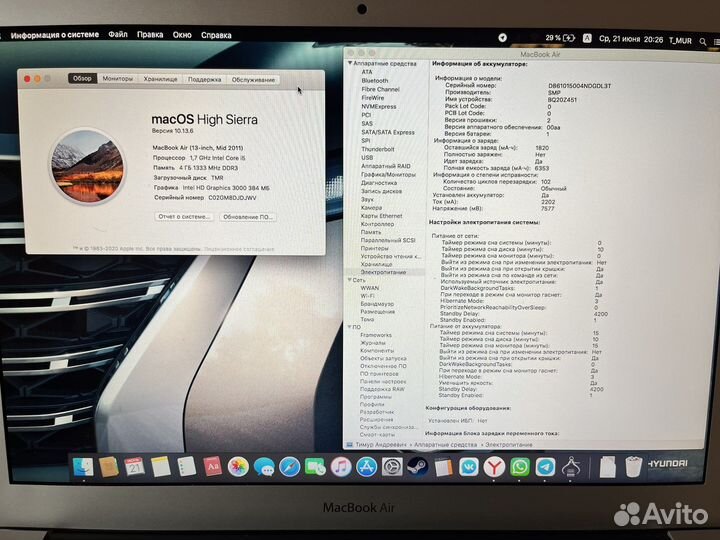
Task: Switch to the Поддержка tab
Action: click(204, 79)
